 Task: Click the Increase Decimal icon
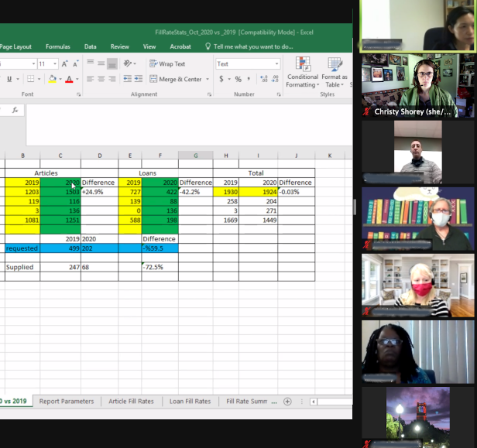(264, 79)
